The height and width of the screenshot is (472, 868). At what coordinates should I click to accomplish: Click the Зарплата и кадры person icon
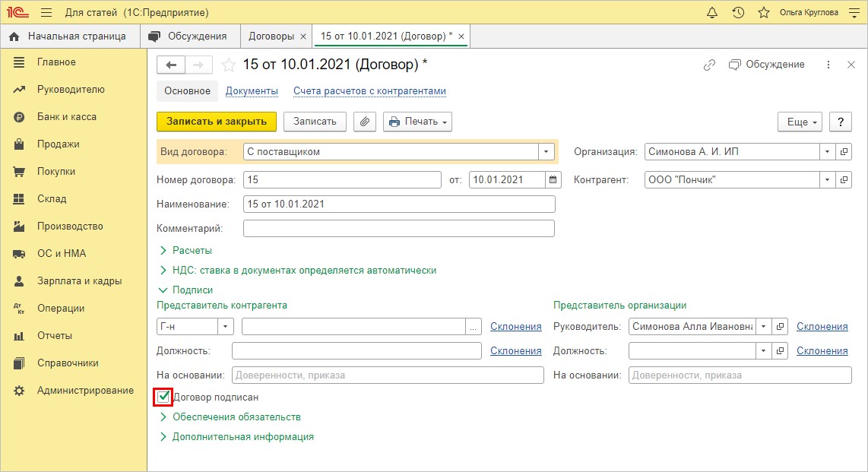(x=19, y=280)
